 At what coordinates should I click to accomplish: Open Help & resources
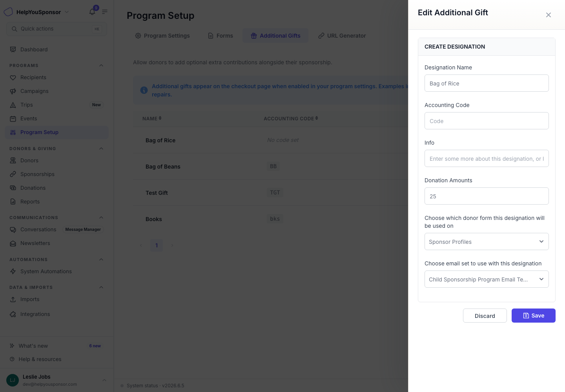[57, 359]
